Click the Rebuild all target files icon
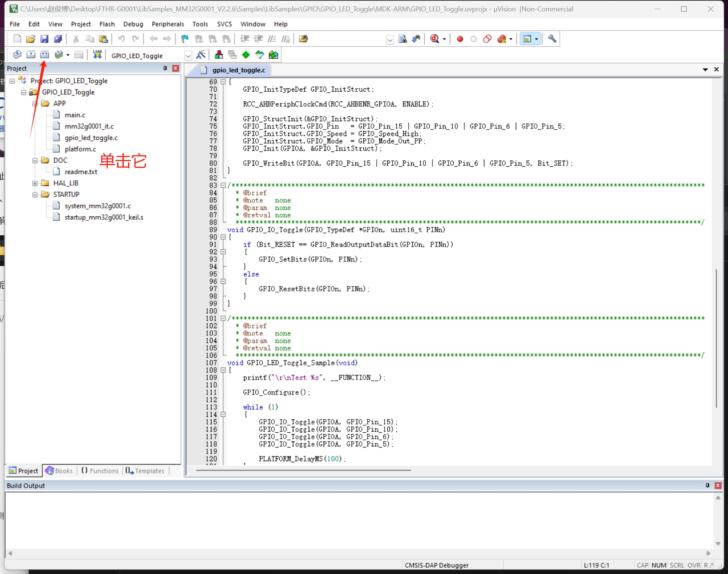Viewport: 728px width, 574px height. (x=45, y=55)
